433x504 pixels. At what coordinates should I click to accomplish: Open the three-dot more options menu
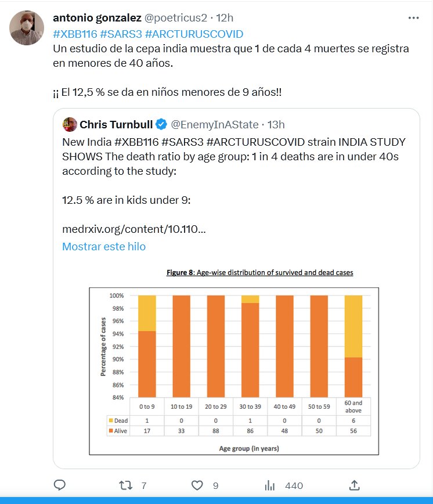[413, 18]
